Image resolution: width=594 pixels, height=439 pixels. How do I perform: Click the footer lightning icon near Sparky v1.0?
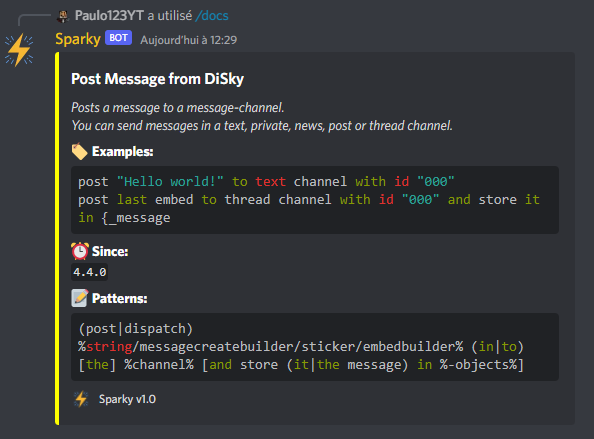click(x=81, y=399)
